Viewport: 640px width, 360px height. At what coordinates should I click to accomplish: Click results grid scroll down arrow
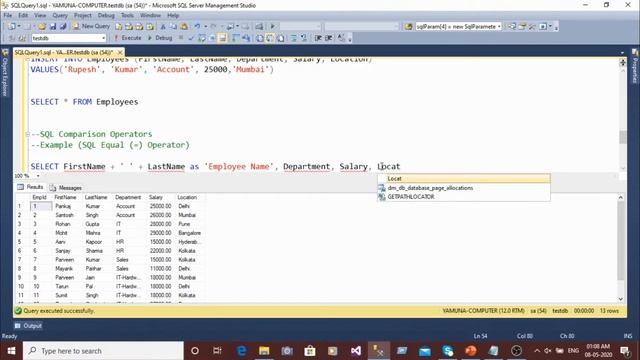[x=621, y=299]
